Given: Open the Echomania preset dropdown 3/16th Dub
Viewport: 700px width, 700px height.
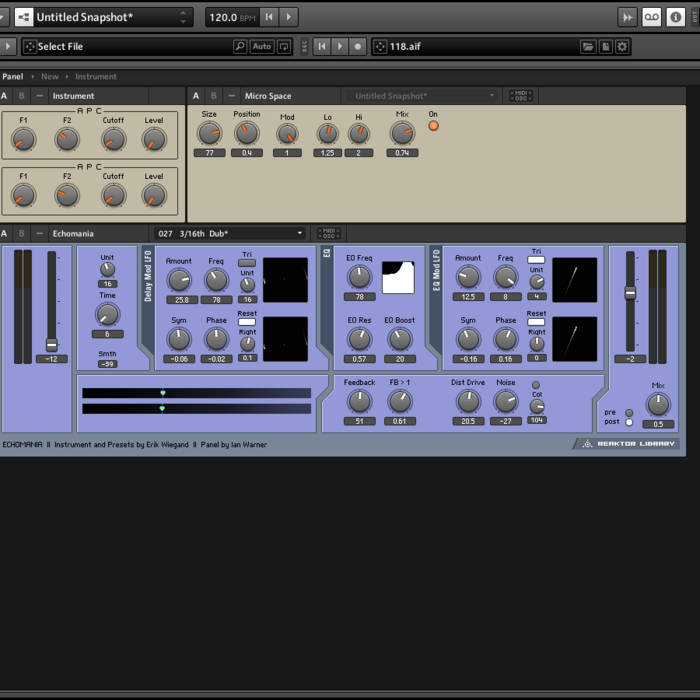Looking at the screenshot, I should [230, 233].
